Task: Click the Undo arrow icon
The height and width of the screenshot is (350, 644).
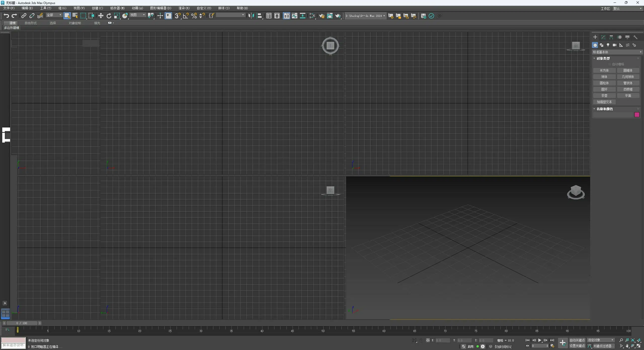Action: tap(6, 16)
